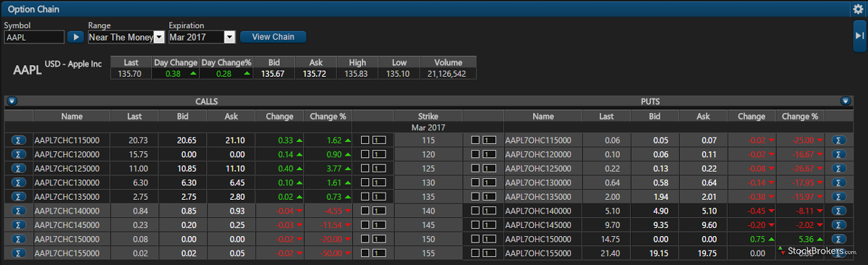Open Option Chain settings gear

859,9
